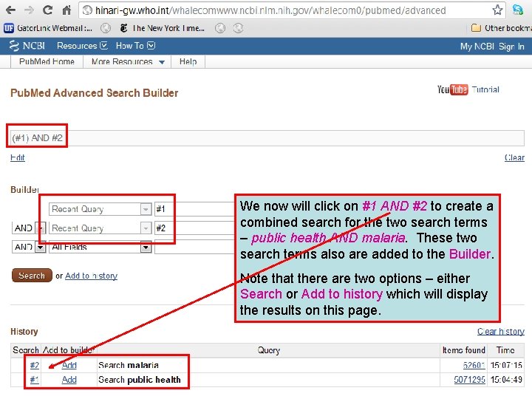Image resolution: width=532 pixels, height=399 pixels.
Task: Click the Time column header
Action: [x=505, y=350]
